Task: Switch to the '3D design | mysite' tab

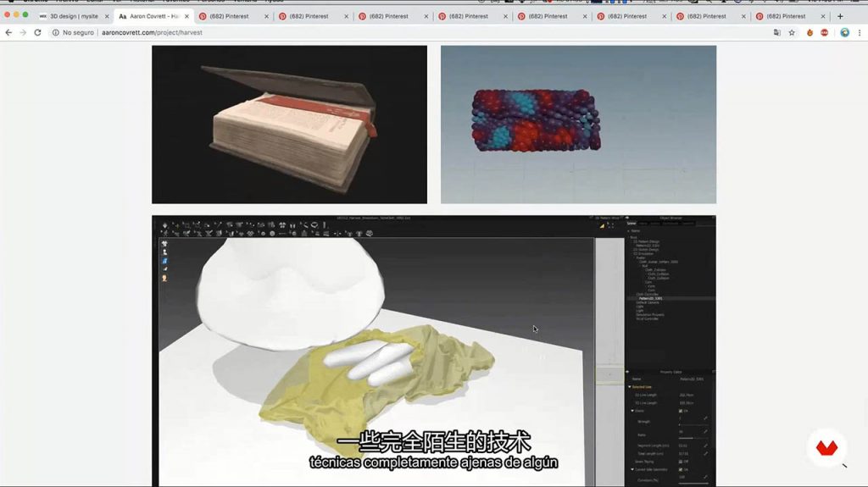Action: point(74,16)
